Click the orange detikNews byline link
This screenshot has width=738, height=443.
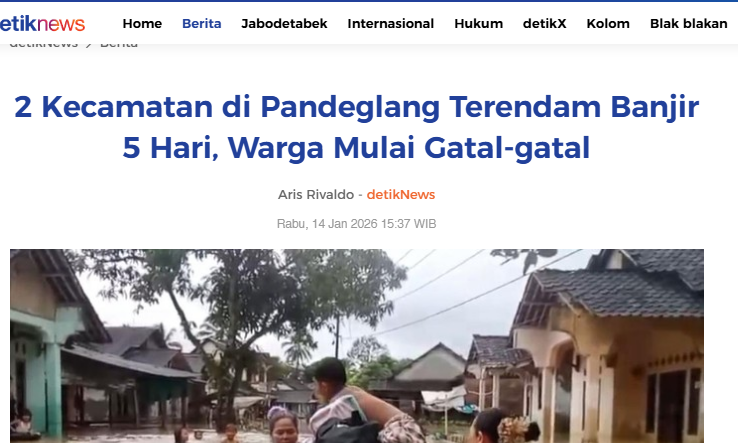pyautogui.click(x=401, y=194)
